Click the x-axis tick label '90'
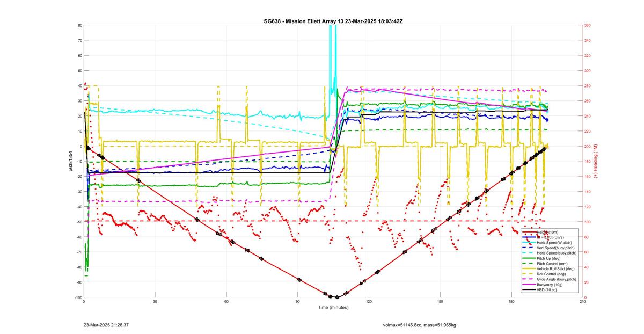Viewport: 644px width, 334px height. coord(297,302)
